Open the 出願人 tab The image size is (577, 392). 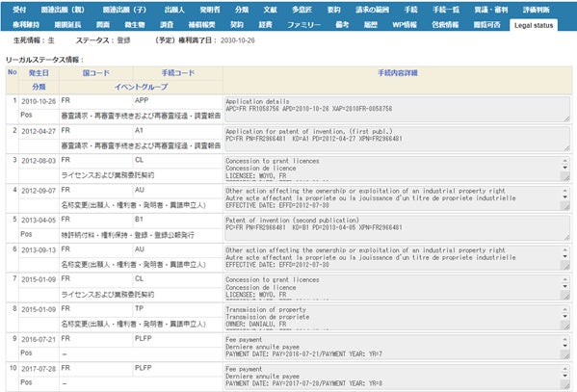click(174, 10)
